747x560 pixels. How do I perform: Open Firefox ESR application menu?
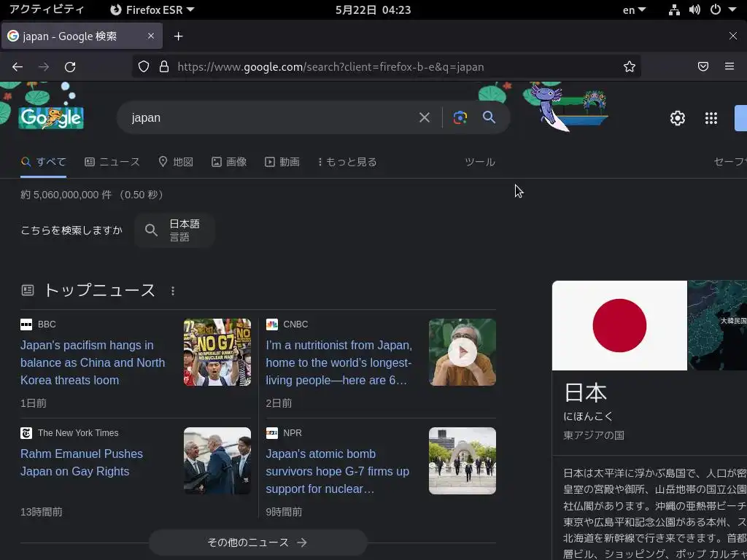[152, 9]
